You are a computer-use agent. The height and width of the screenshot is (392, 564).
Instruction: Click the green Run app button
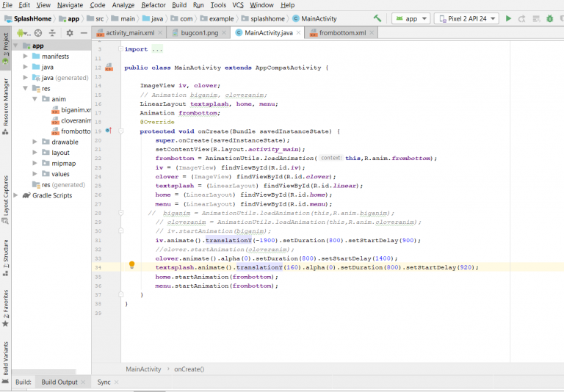coord(508,18)
